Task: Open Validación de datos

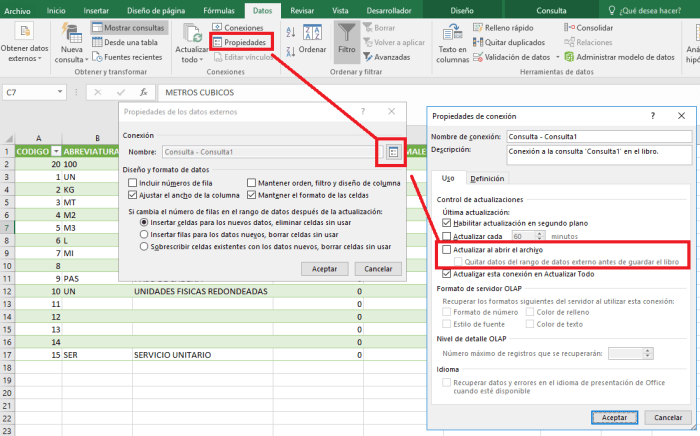Action: click(x=512, y=57)
